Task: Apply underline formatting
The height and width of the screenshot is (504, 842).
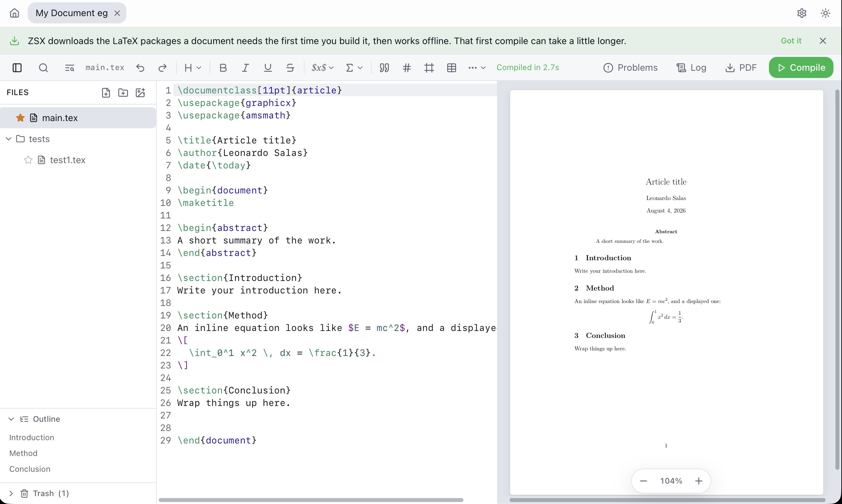Action: pyautogui.click(x=268, y=67)
